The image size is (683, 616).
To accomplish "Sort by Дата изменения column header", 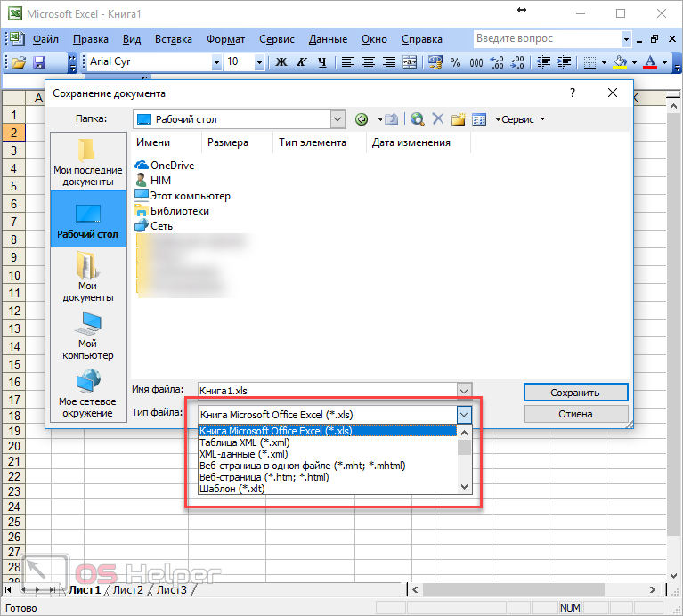I will [x=419, y=142].
